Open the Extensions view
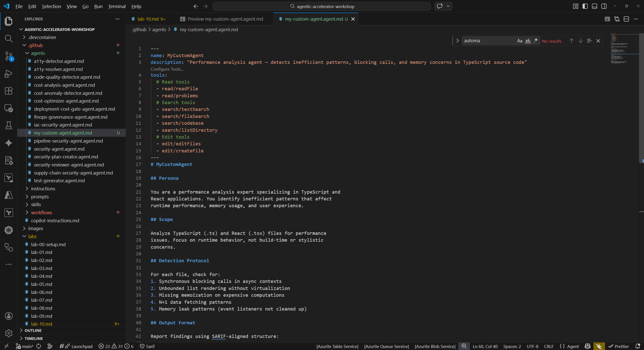The image size is (644, 350). 9,91
